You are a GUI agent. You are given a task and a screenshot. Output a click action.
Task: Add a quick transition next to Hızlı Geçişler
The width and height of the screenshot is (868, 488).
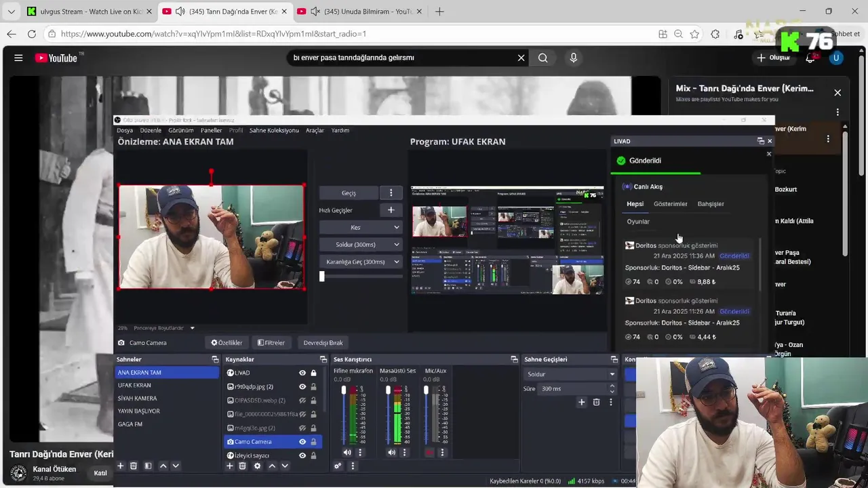pos(391,210)
